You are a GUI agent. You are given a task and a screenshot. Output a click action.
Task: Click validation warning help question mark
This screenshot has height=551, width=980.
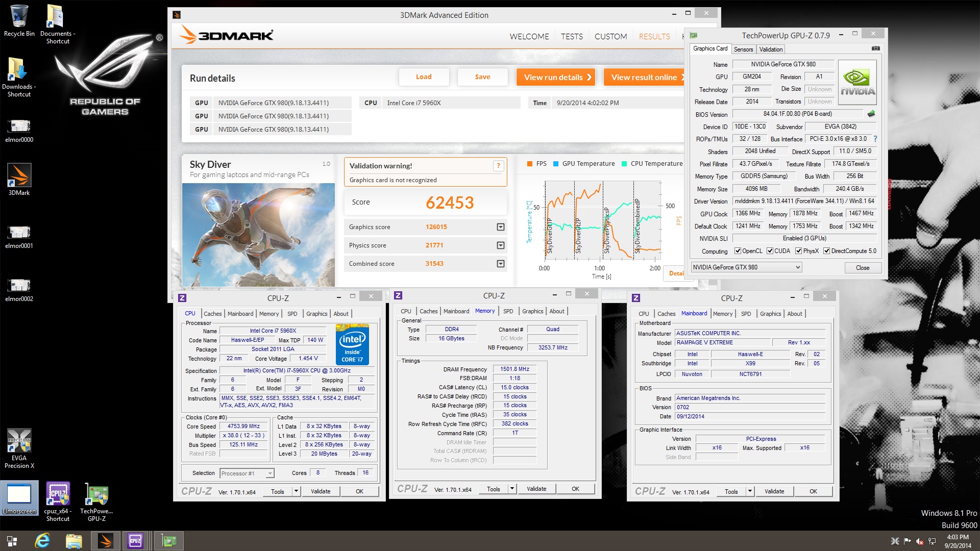(x=498, y=166)
